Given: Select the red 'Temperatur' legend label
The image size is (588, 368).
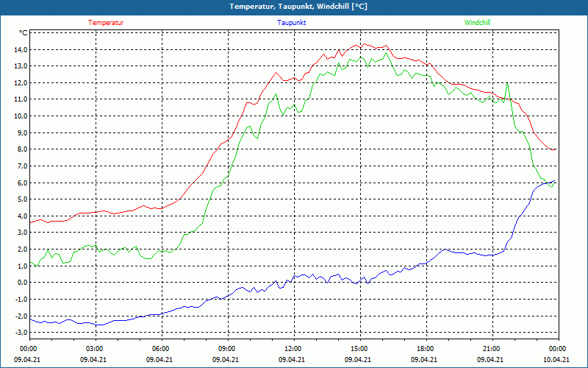Looking at the screenshot, I should pos(106,23).
